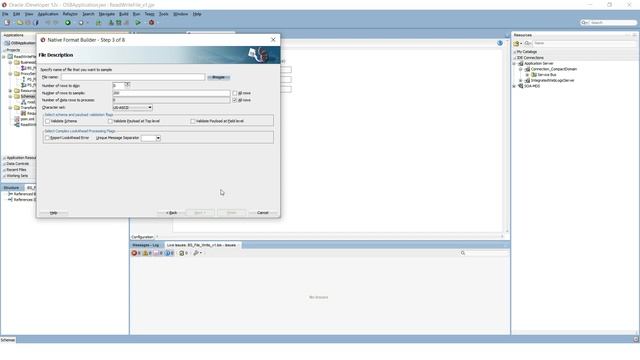Viewport: 640px width, 360px height.
Task: Click the yellow warnings filter icon in Issues log
Action: 145,253
